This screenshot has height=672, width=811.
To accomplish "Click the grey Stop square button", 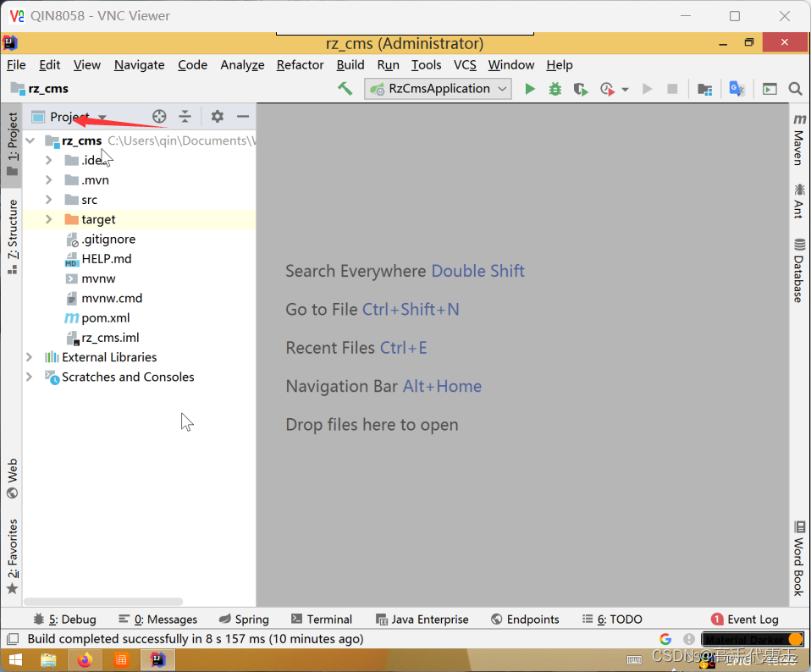I will 672,89.
